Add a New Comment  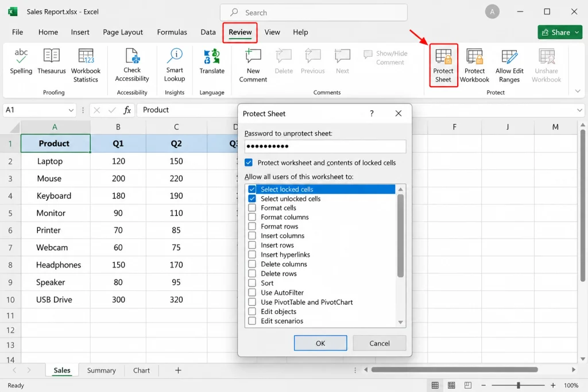click(253, 65)
